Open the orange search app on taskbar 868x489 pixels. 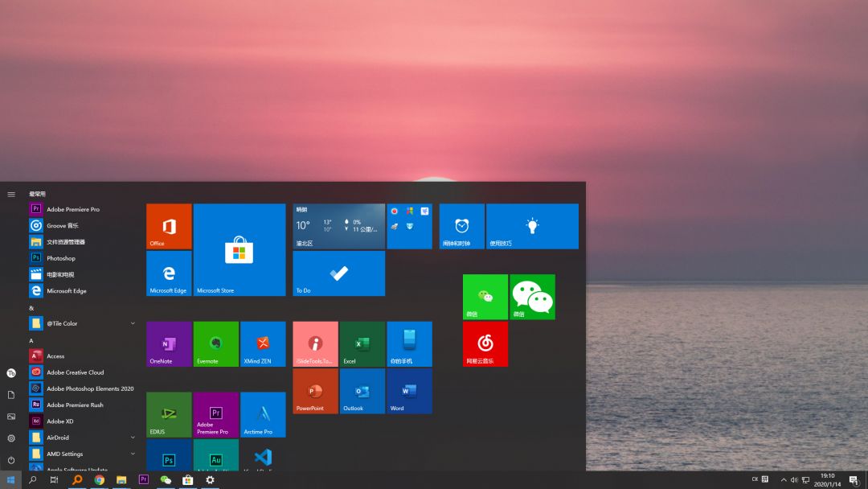(x=77, y=480)
